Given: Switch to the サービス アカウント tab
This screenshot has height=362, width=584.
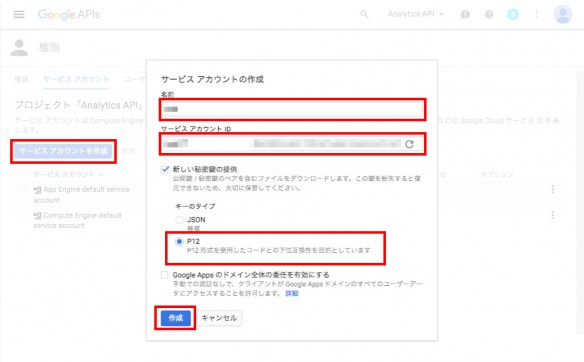Looking at the screenshot, I should [x=76, y=79].
